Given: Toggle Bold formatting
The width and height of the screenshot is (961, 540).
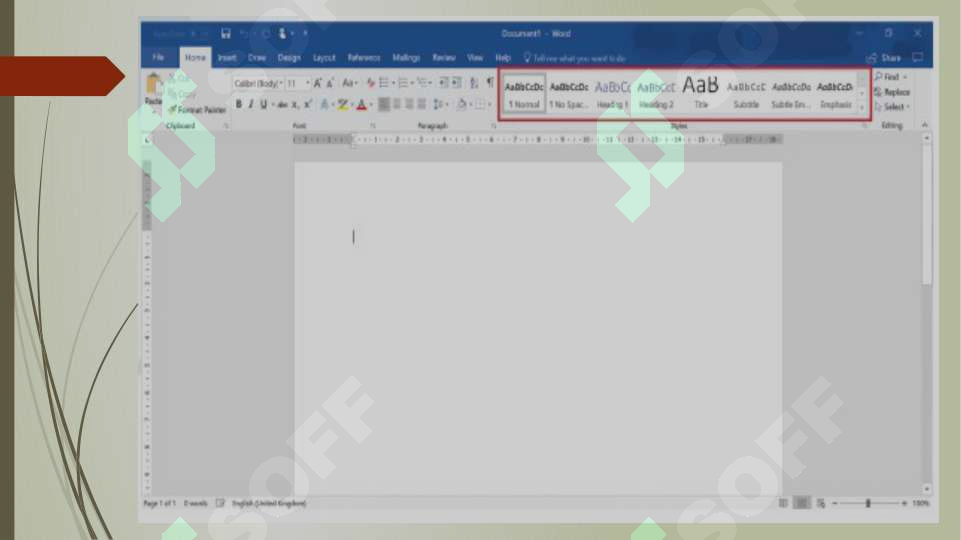Looking at the screenshot, I should tap(238, 105).
